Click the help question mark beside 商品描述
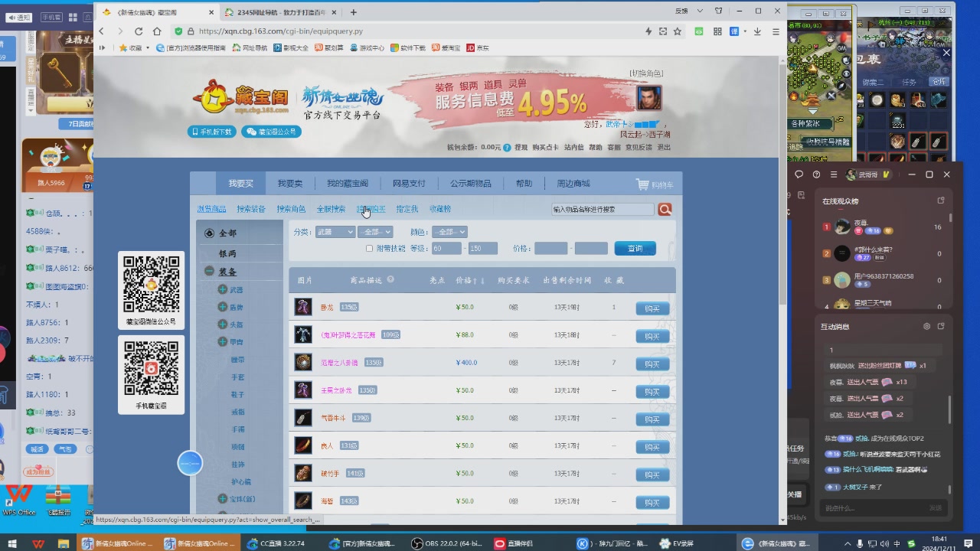 (390, 279)
